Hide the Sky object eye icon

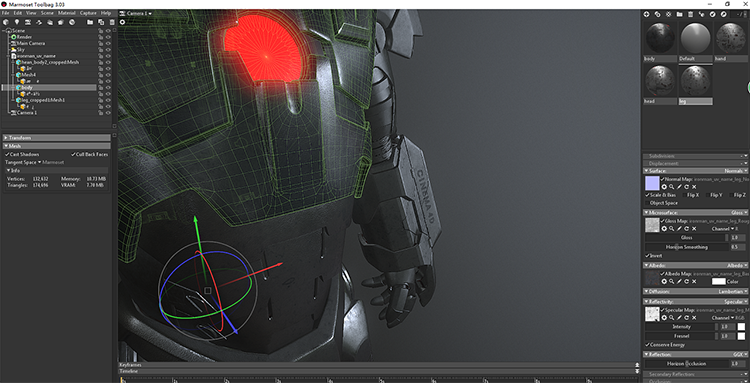(108, 49)
